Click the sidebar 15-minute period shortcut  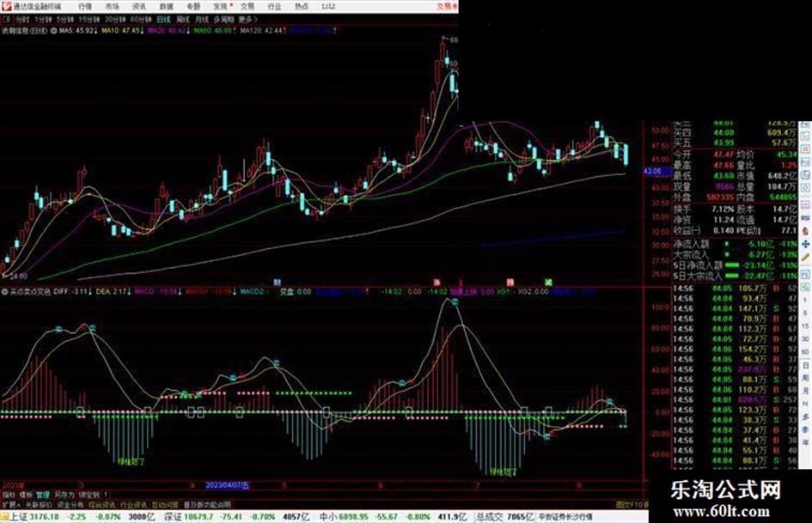pyautogui.click(x=805, y=326)
